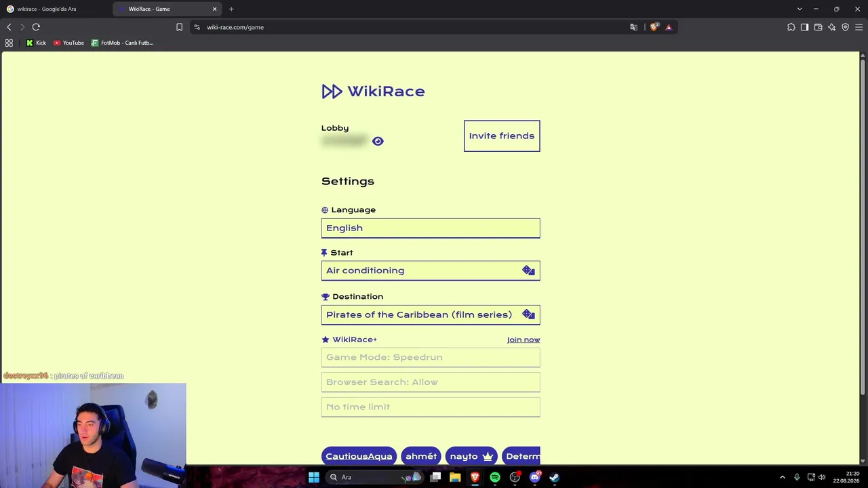Select the nayto player chip

pyautogui.click(x=471, y=456)
